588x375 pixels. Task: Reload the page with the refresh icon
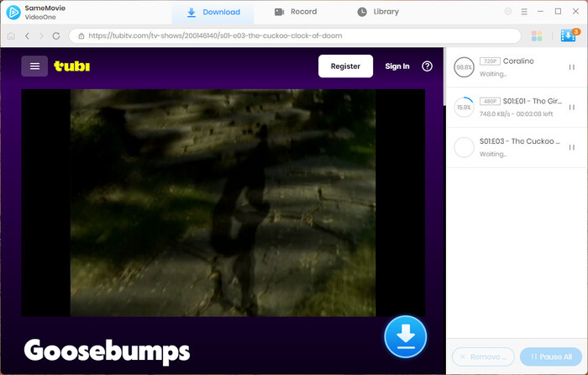[x=56, y=36]
